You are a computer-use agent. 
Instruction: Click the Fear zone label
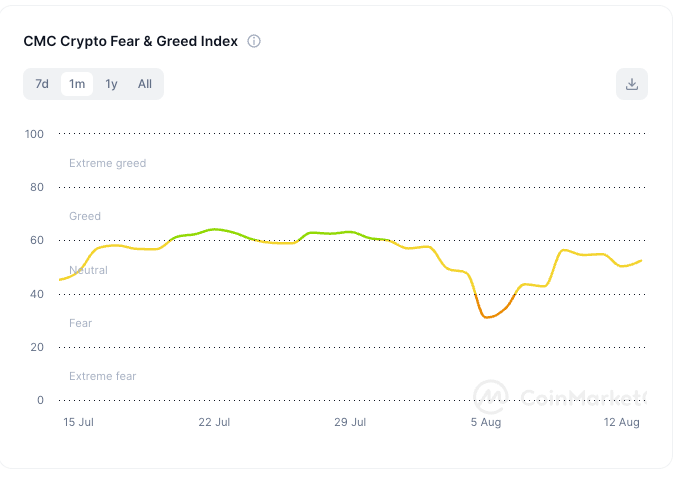click(x=81, y=323)
